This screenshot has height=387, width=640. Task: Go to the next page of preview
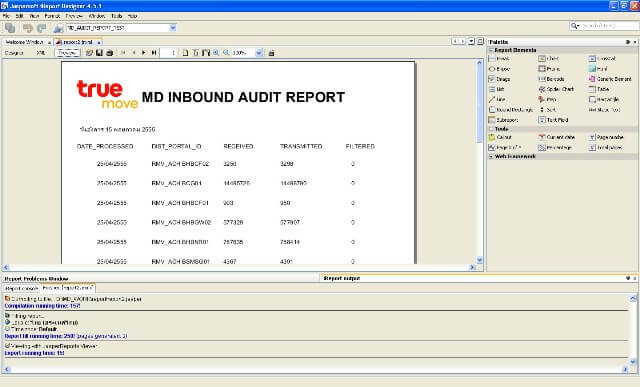pyautogui.click(x=144, y=53)
